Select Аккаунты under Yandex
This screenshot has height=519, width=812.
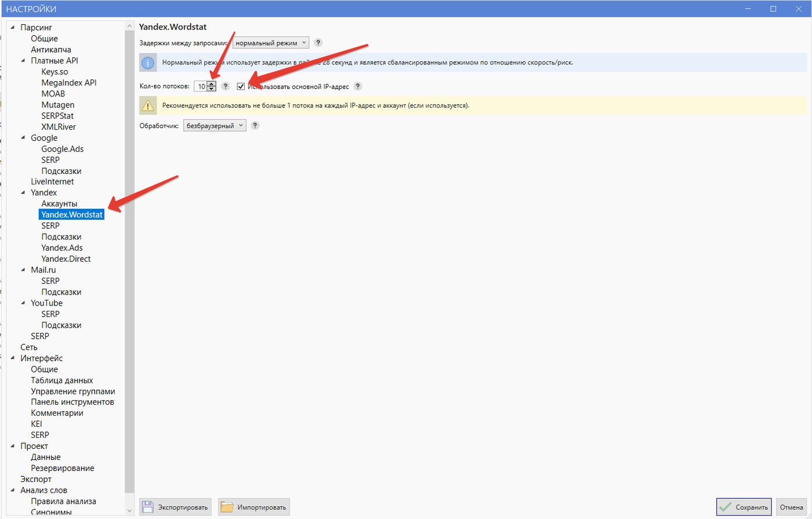(x=59, y=204)
